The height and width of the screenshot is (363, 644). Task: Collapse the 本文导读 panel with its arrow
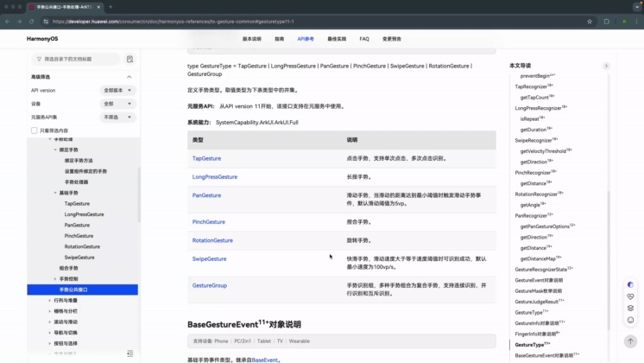606,66
